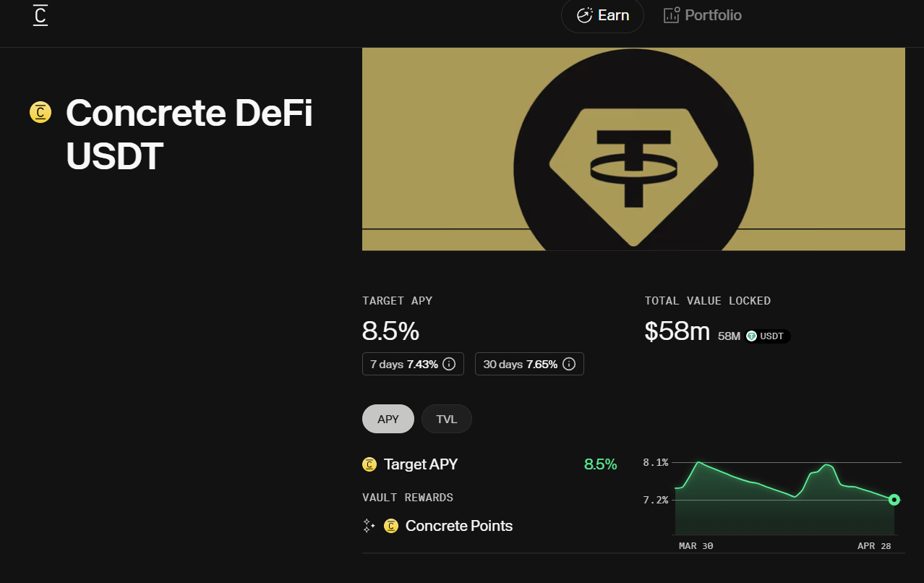Click the Portfolio chart icon
This screenshot has width=924, height=583.
click(672, 15)
